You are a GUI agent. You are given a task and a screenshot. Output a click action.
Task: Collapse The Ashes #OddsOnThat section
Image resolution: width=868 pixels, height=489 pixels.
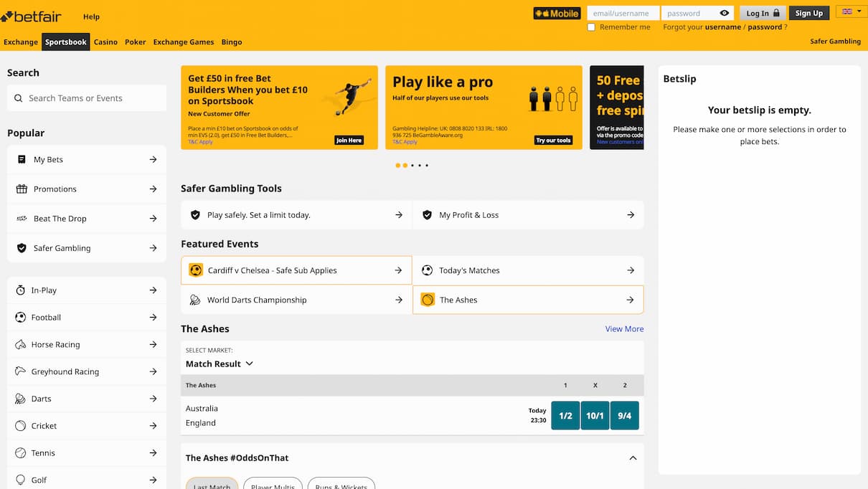tap(633, 457)
